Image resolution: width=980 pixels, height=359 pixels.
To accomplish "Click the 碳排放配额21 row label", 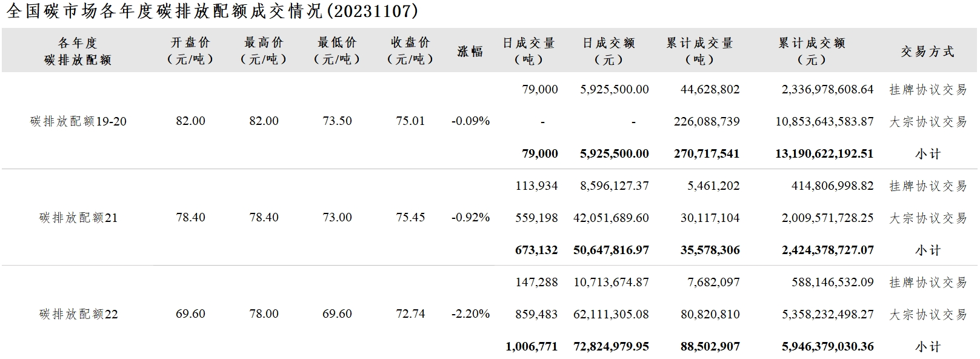I will click(78, 218).
